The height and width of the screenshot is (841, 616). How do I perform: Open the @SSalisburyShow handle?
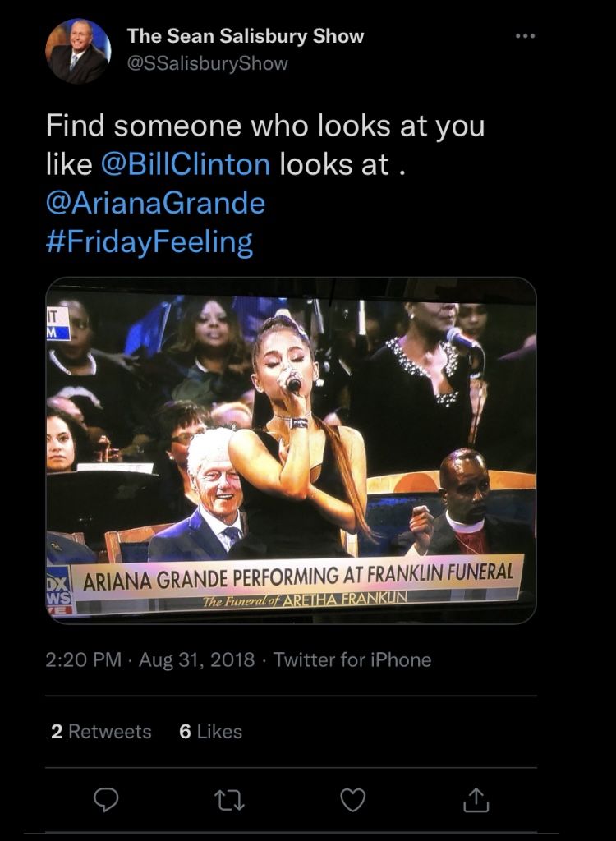click(x=208, y=63)
